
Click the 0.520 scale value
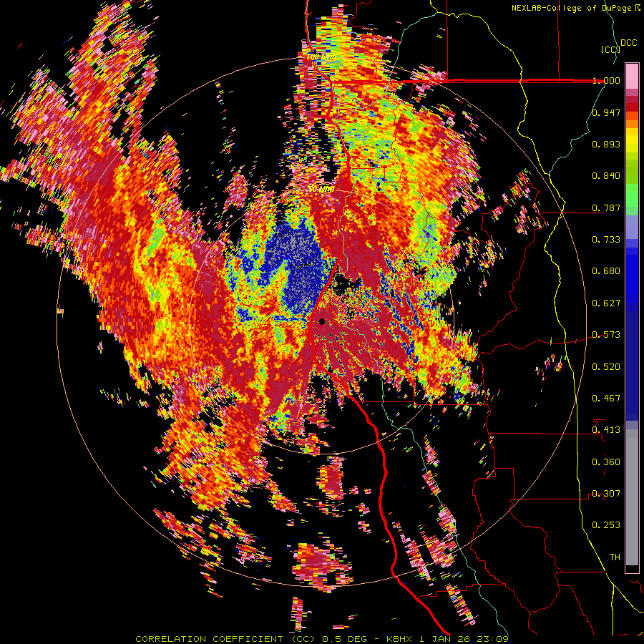coord(606,366)
